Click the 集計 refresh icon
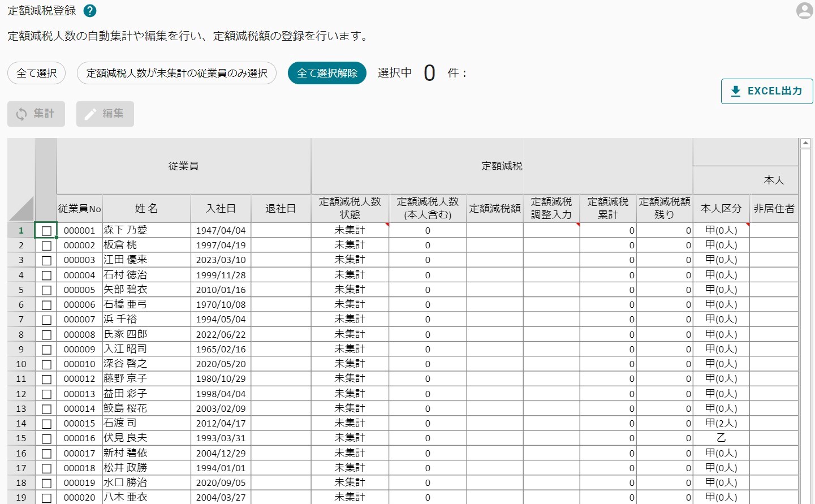Screen dimensions: 815x504 click(21, 114)
